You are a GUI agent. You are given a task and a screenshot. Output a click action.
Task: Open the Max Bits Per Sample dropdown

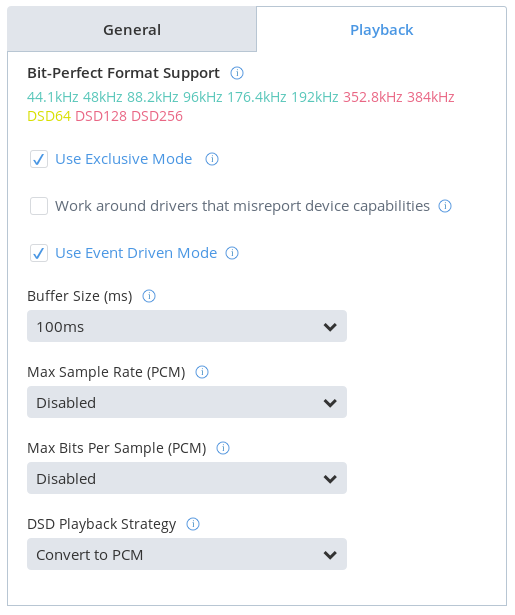(187, 479)
